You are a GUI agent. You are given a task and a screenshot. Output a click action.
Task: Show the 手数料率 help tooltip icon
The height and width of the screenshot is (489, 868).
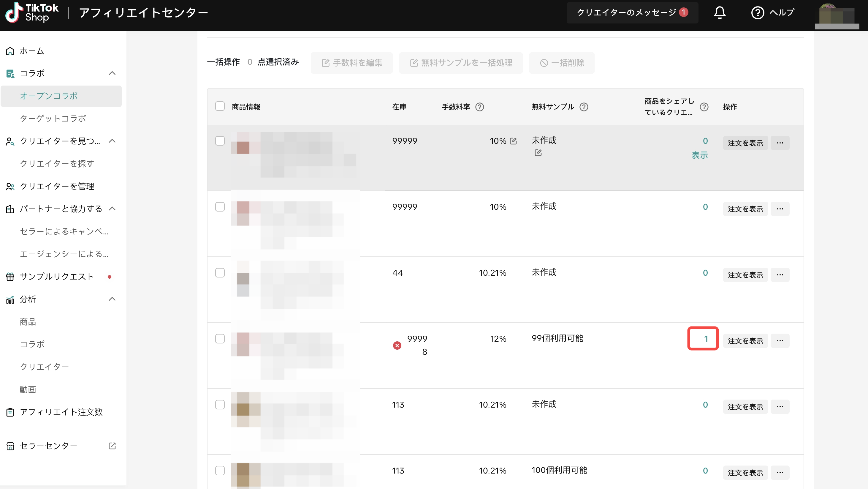[479, 107]
